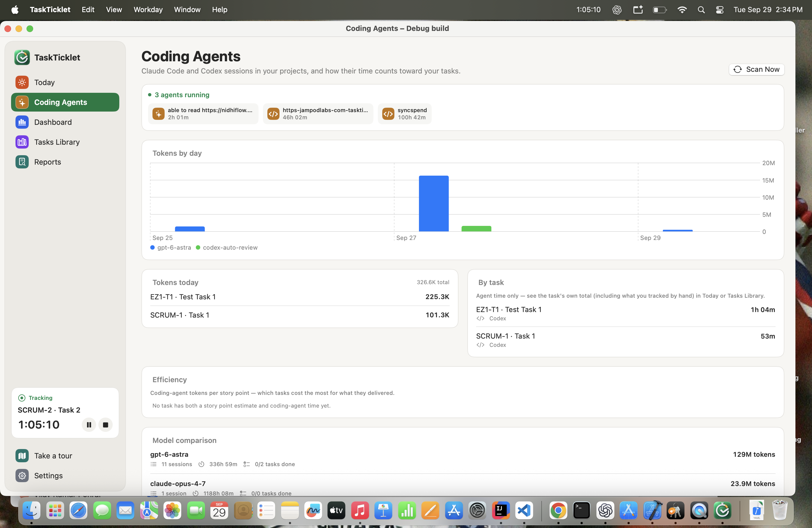
Task: Open the Reports section
Action: tap(65, 162)
